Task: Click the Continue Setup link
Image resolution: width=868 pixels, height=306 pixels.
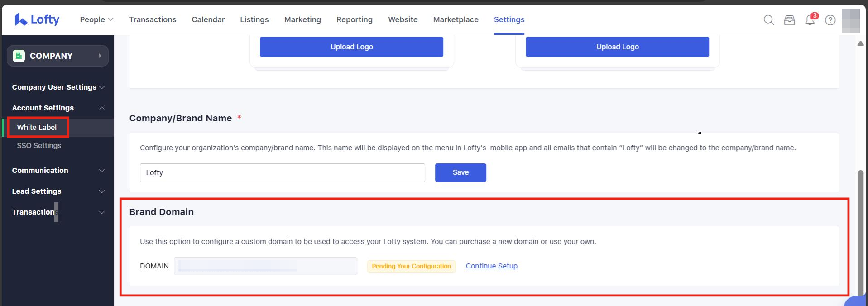Action: coord(491,266)
